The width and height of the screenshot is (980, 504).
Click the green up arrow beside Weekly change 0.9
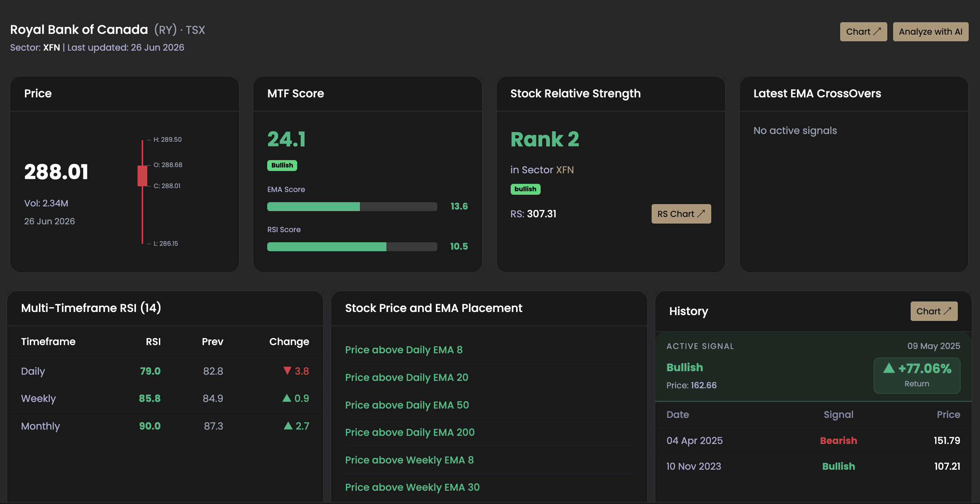(x=287, y=398)
